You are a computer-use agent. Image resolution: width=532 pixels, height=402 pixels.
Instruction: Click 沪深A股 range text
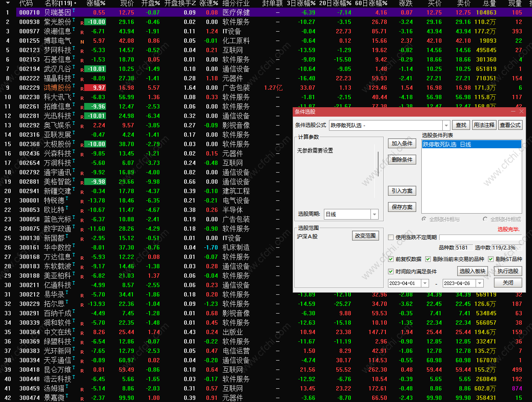[307, 237]
